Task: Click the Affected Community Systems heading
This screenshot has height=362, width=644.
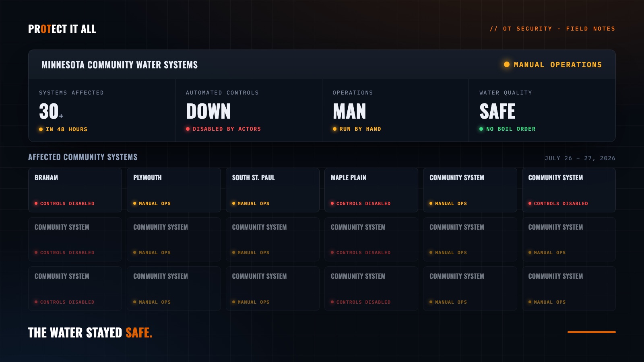Action: pos(83,157)
